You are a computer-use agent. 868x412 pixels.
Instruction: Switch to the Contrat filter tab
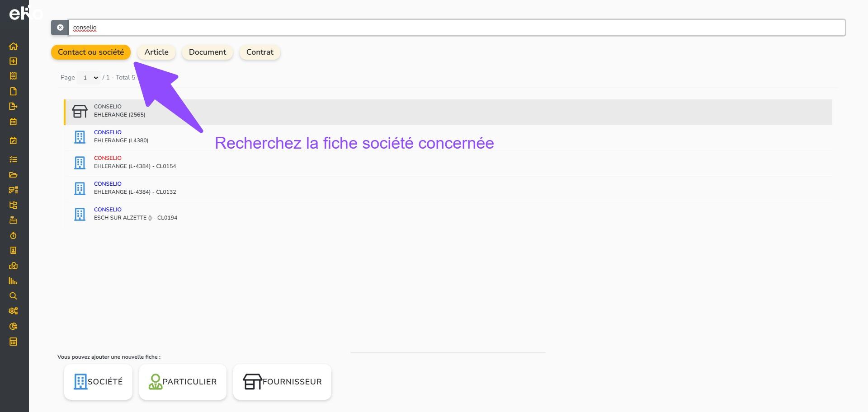pyautogui.click(x=259, y=52)
